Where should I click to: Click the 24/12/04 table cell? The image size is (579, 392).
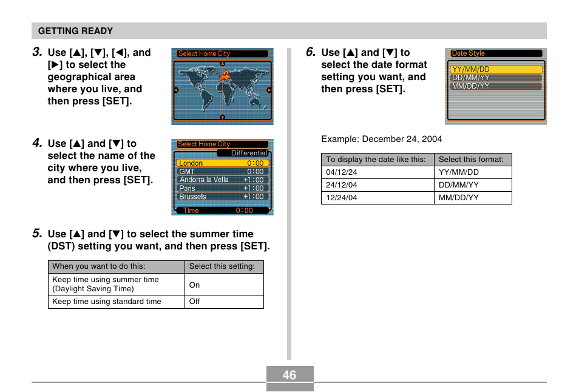tap(378, 185)
